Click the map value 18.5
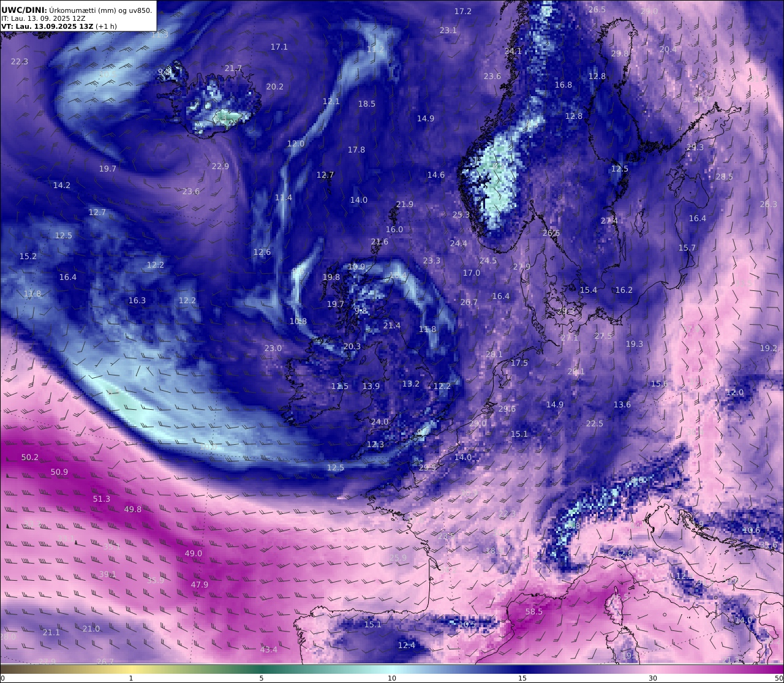The image size is (784, 683). [x=367, y=104]
